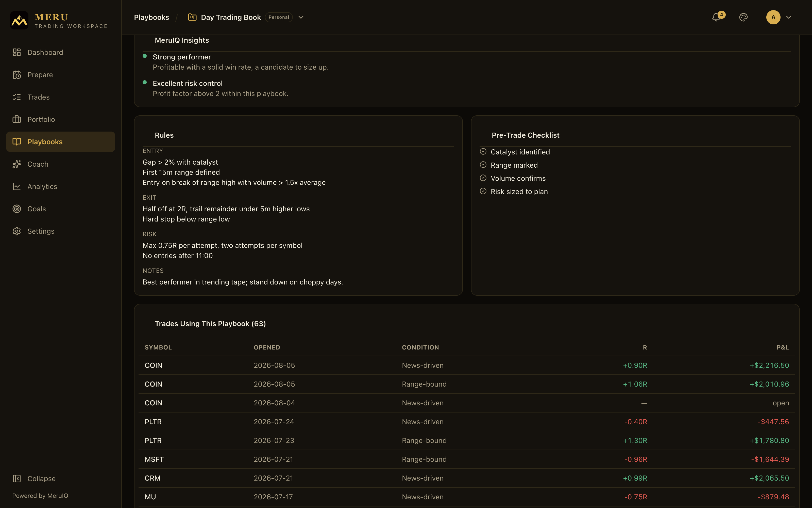Click the Collapse sidebar icon
The height and width of the screenshot is (508, 812).
pyautogui.click(x=17, y=479)
